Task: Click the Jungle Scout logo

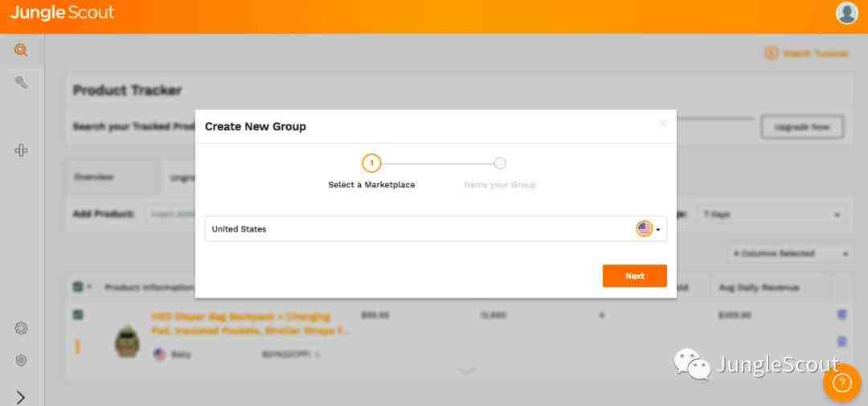Action: (x=62, y=14)
